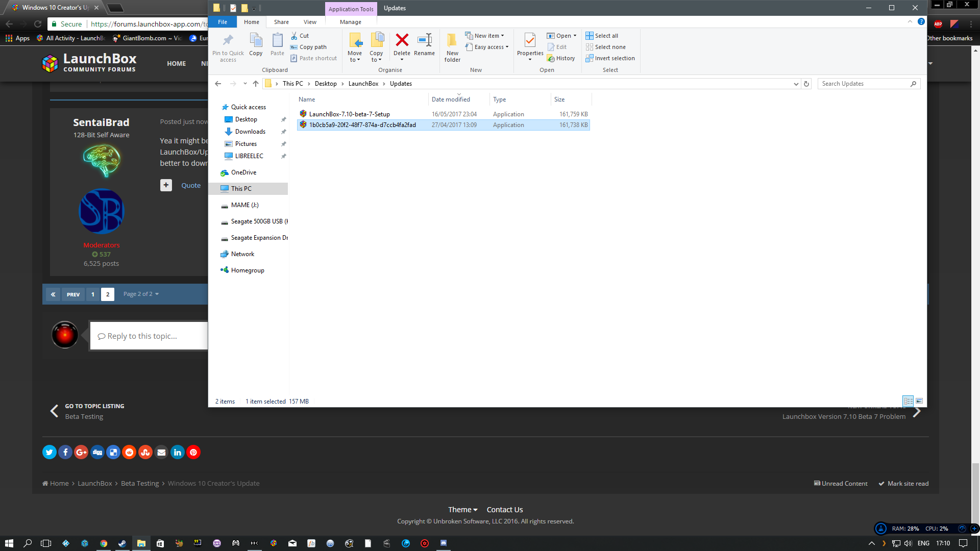This screenshot has width=980, height=551.
Task: Open address bar history dropdown arrow
Action: point(796,84)
